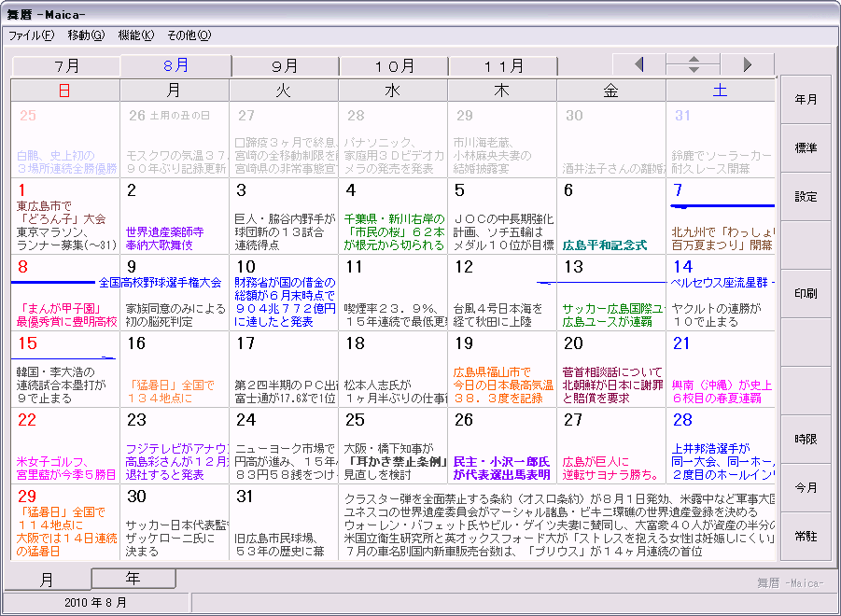The image size is (841, 616).
Task: Click the 常駐 sidebar button
Action: point(806,536)
